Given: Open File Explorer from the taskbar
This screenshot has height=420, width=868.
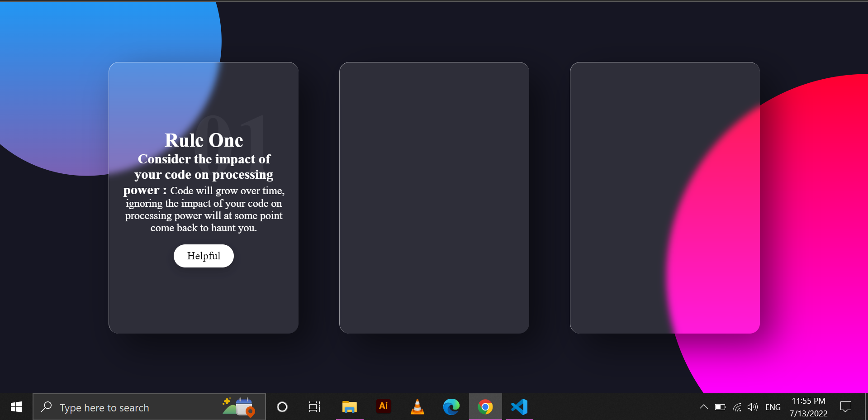Looking at the screenshot, I should click(x=349, y=407).
